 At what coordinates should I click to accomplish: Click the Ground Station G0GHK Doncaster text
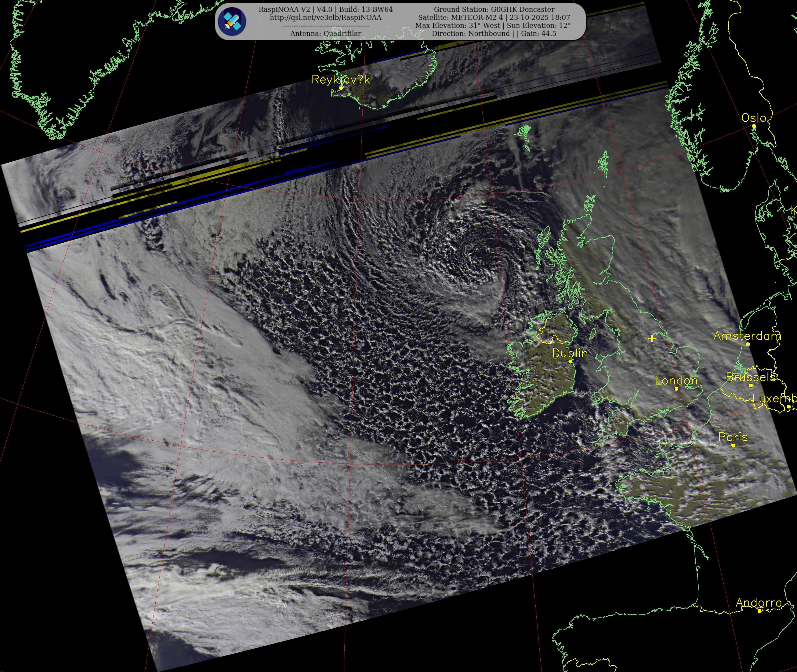(x=494, y=9)
